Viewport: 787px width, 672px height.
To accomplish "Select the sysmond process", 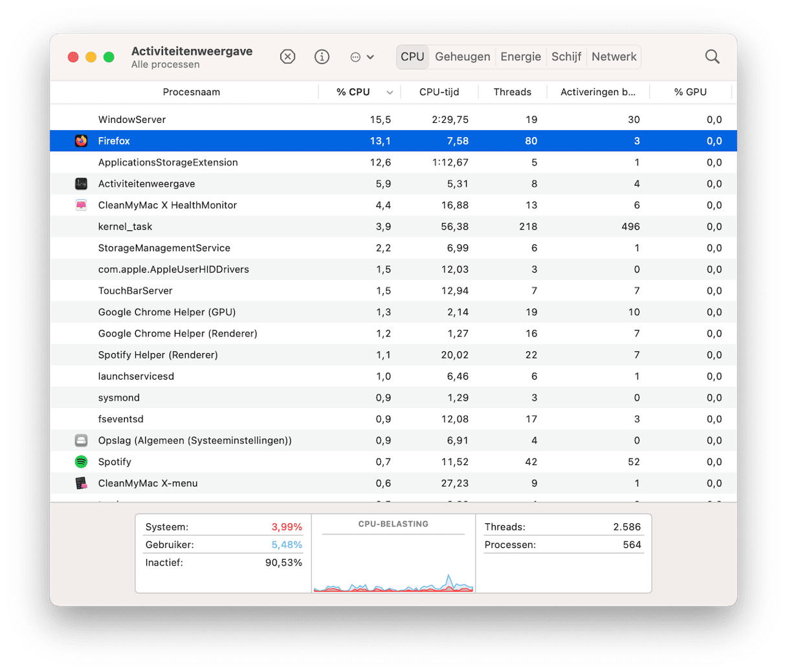I will 393,397.
